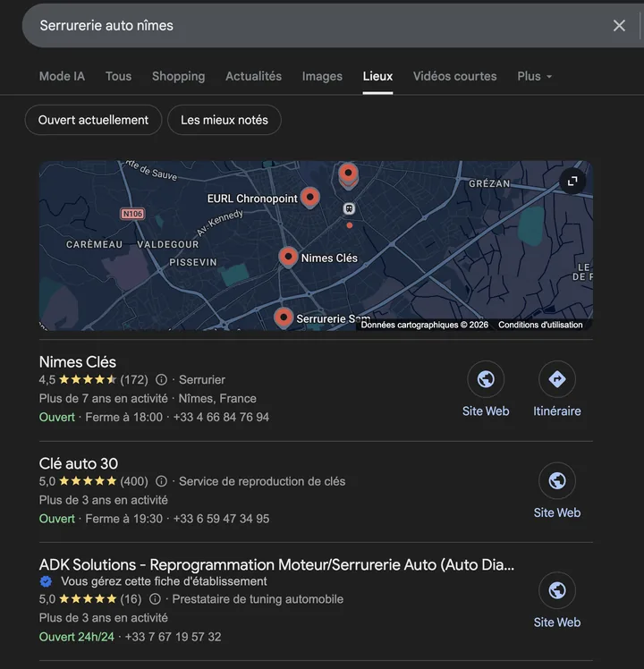
Task: Expand the Plus dropdown menu
Action: (x=534, y=76)
